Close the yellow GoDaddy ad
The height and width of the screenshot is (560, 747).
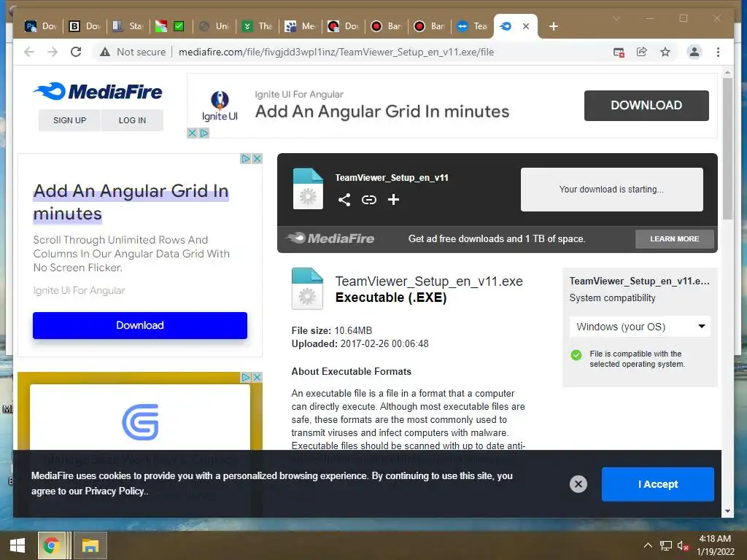pyautogui.click(x=258, y=377)
